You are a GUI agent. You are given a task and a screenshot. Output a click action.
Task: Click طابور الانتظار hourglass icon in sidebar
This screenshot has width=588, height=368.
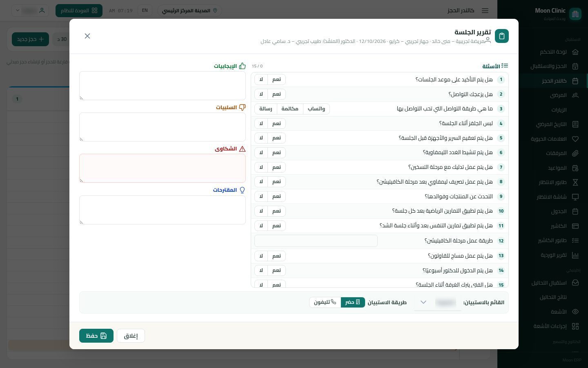click(575, 182)
